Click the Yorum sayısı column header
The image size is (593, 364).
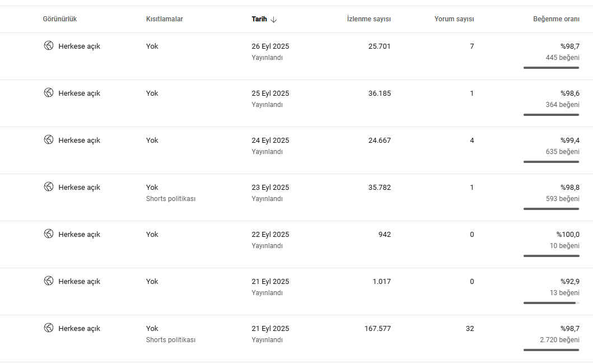click(x=454, y=19)
